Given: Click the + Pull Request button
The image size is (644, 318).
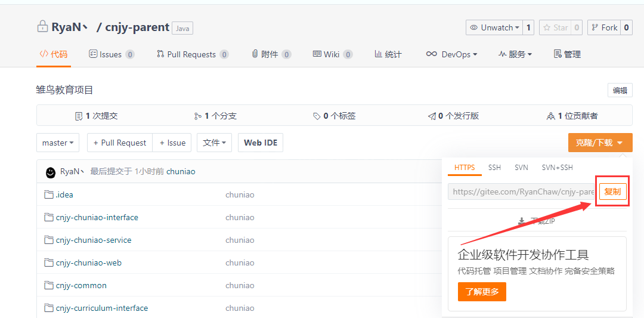Looking at the screenshot, I should (120, 143).
